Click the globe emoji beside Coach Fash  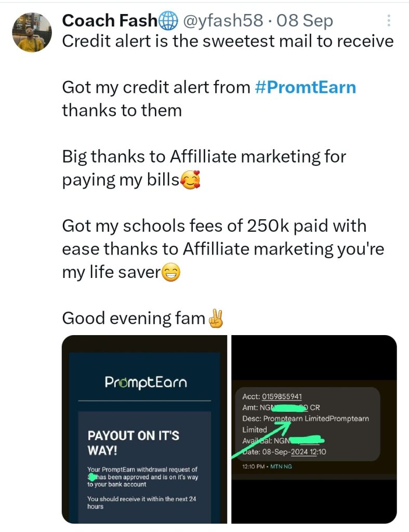point(168,21)
